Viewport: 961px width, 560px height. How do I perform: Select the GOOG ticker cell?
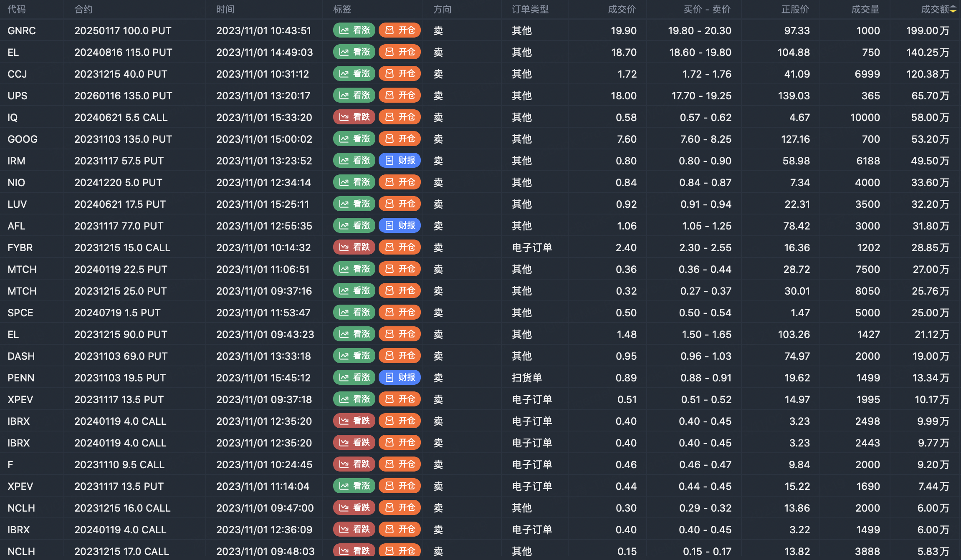pos(23,139)
